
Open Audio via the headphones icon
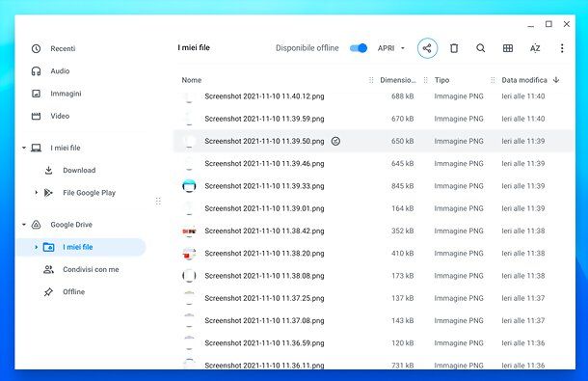36,71
